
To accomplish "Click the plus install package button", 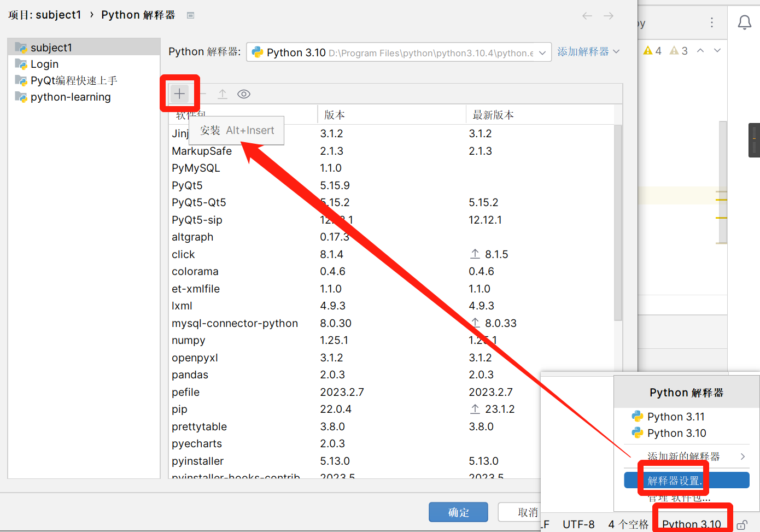I will [179, 93].
